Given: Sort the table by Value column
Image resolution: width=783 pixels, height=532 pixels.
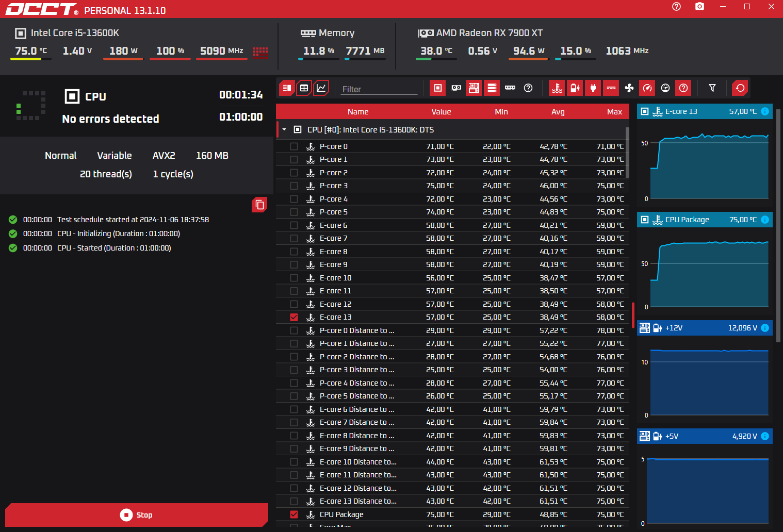Looking at the screenshot, I should coord(441,112).
